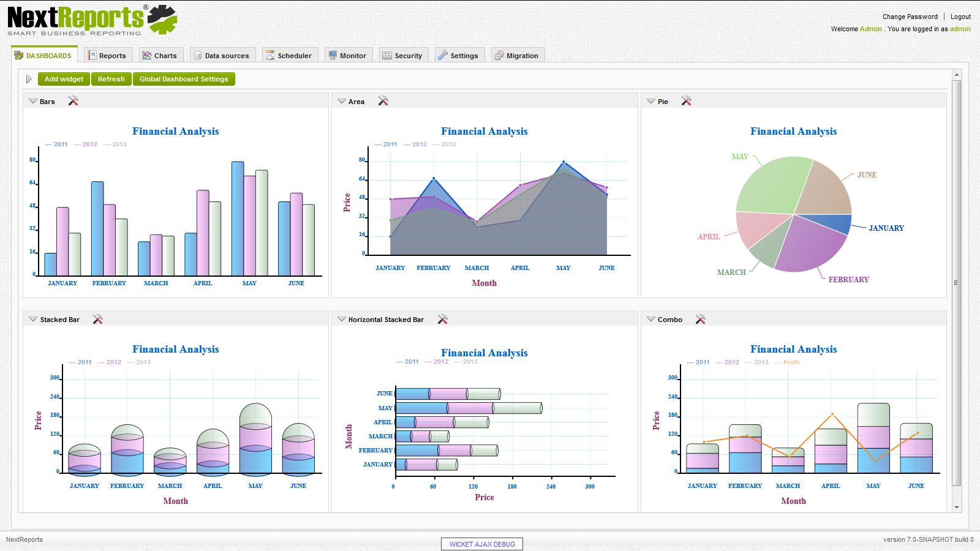This screenshot has height=551, width=980.
Task: Click the version 7.0-SNAPSHOT build text
Action: point(928,539)
